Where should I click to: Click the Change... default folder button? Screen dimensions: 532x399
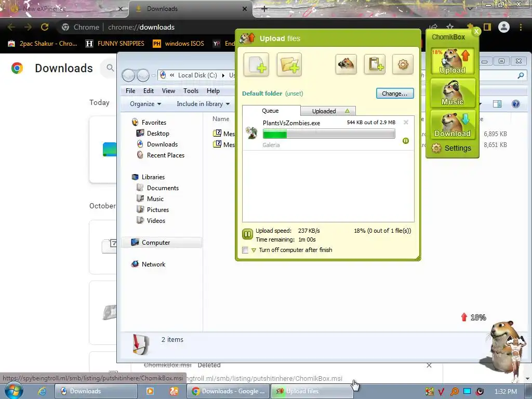pos(395,94)
